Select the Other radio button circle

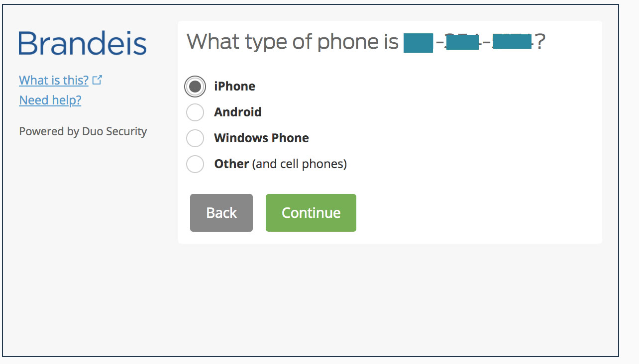195,164
